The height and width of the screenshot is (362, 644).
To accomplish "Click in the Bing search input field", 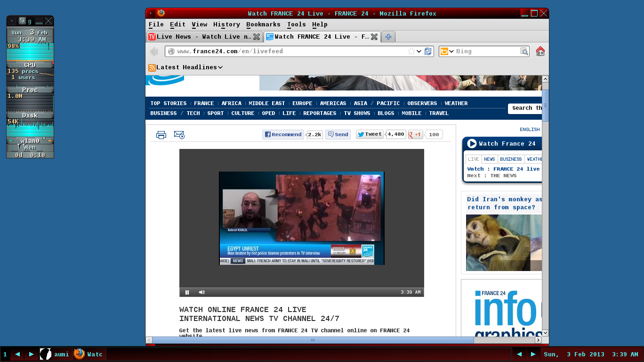I will tap(487, 51).
